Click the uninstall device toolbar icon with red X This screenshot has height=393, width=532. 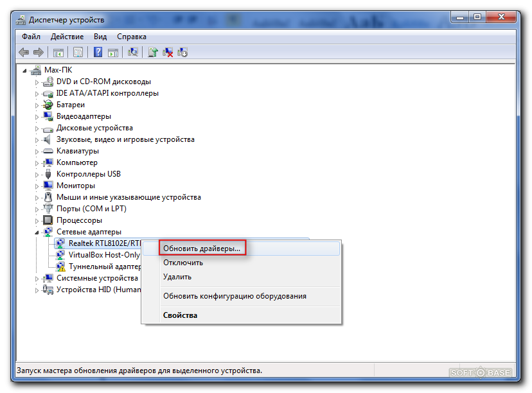168,52
